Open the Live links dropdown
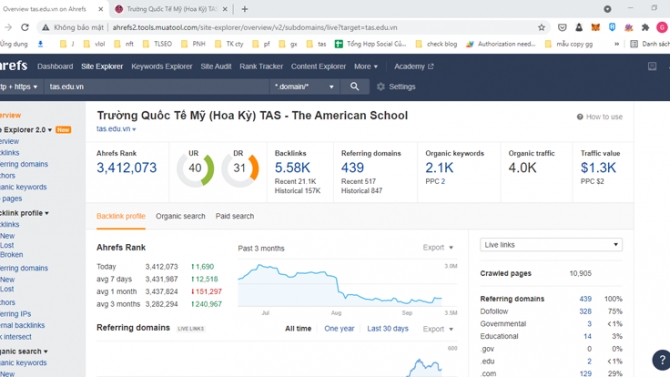Viewport: 670px width, 377px height. 551,245
